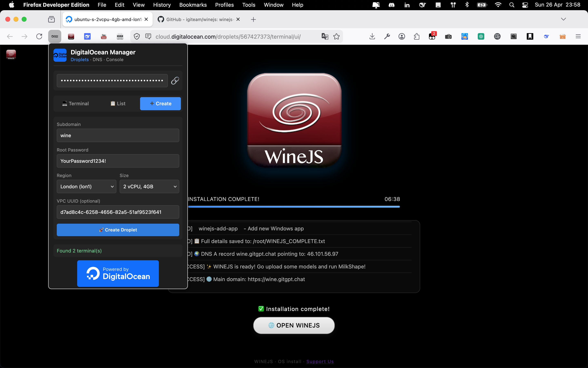Open the Firefox View tab overview icon
This screenshot has height=368, width=588.
(x=51, y=19)
